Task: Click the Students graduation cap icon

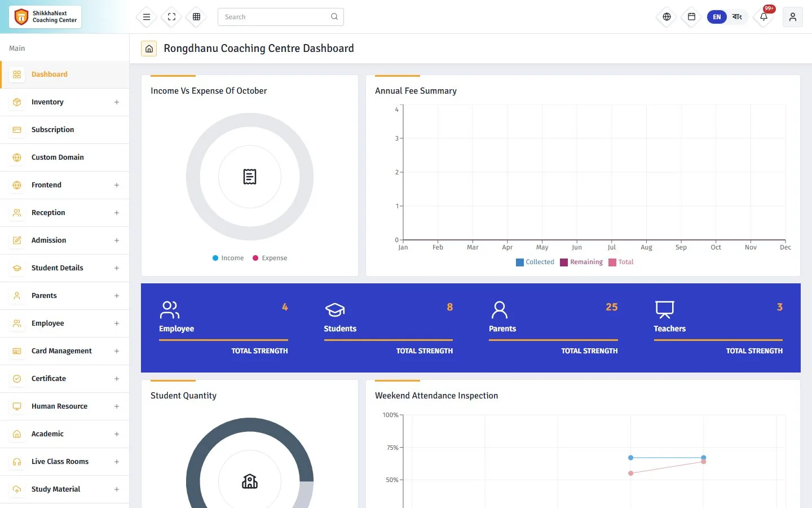Action: click(335, 310)
